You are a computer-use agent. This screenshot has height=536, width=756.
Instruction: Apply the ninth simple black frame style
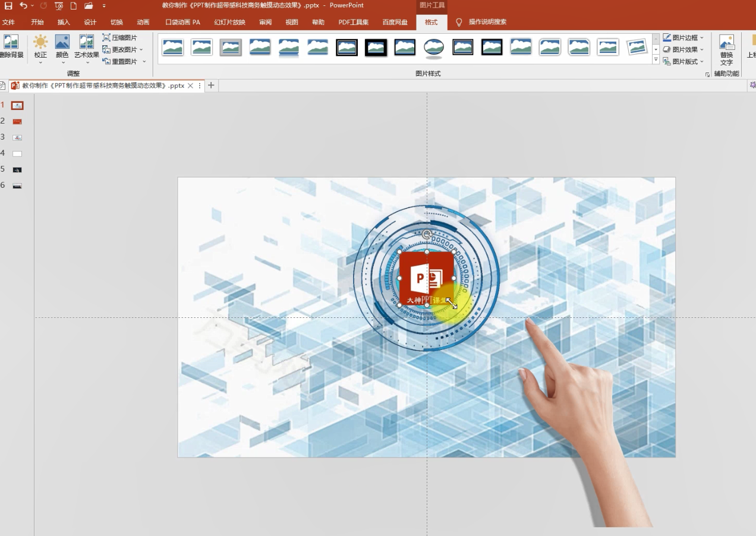point(405,47)
